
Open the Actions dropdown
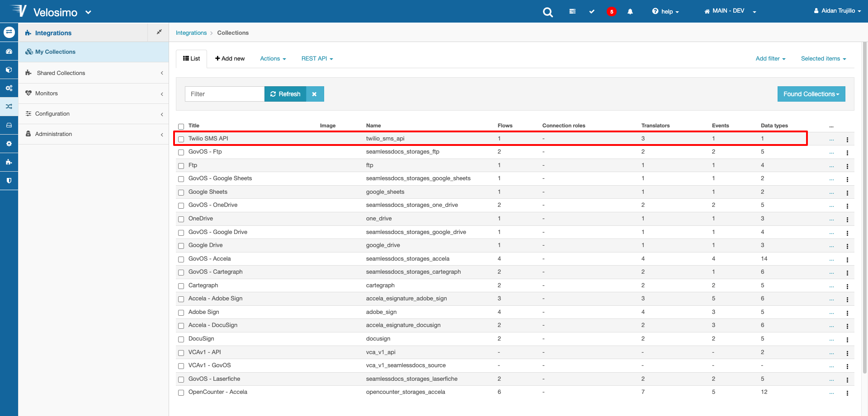(273, 59)
